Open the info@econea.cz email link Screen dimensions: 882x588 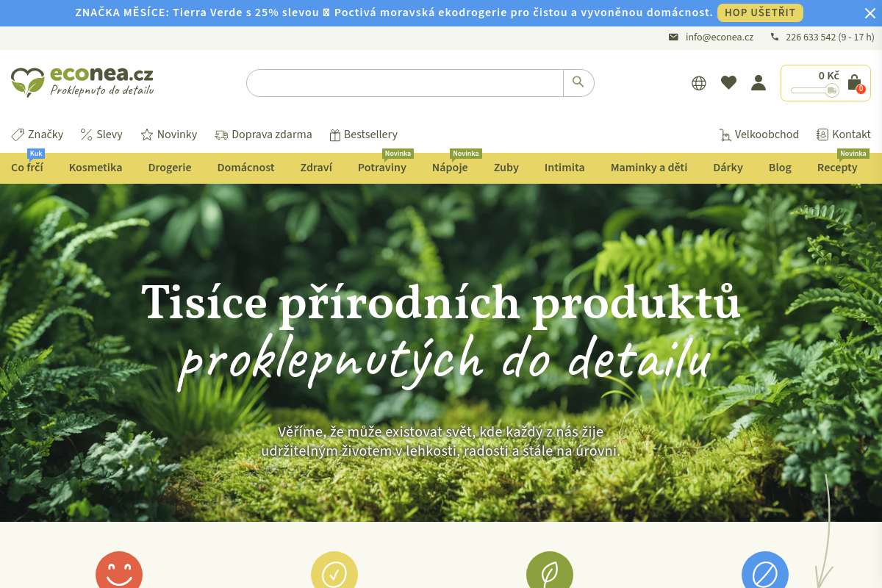click(x=720, y=37)
